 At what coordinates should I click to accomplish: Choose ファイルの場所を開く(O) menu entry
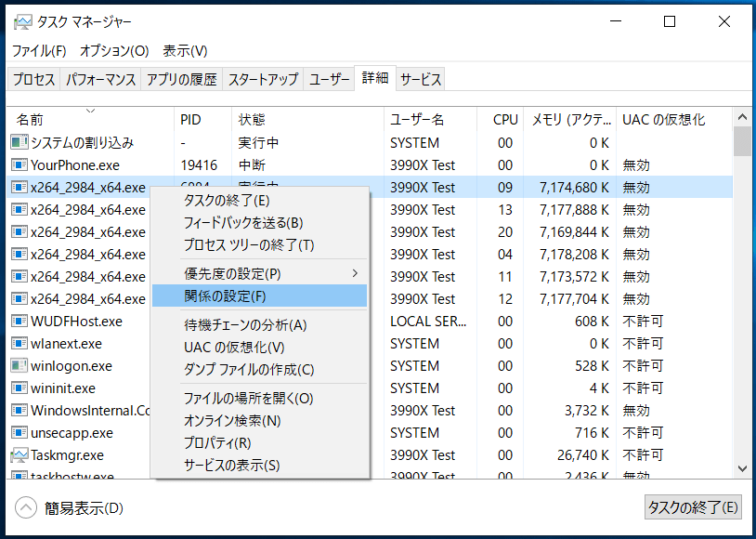[259, 398]
